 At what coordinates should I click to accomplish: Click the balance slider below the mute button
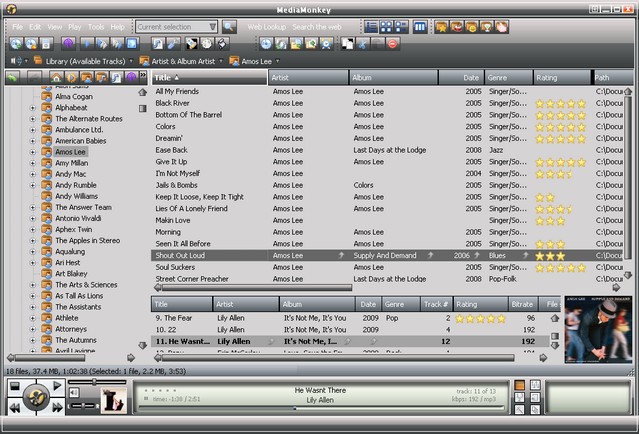coord(83,406)
